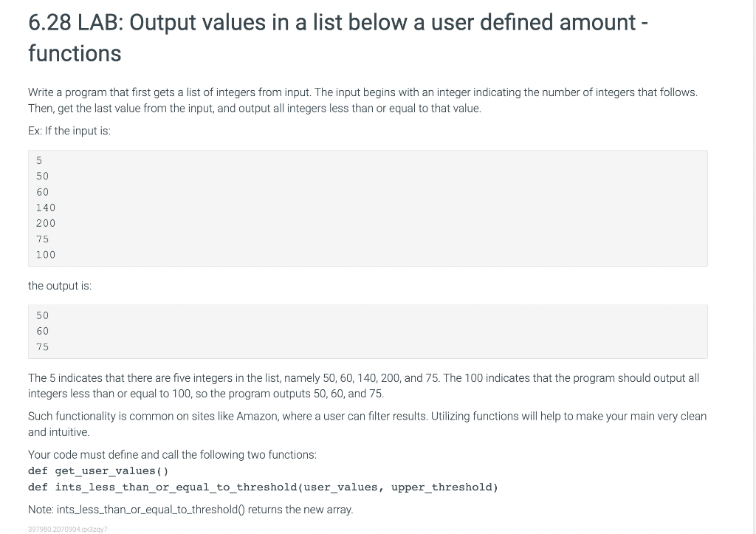
Task: Click inside the example output code box
Action: pos(368,332)
